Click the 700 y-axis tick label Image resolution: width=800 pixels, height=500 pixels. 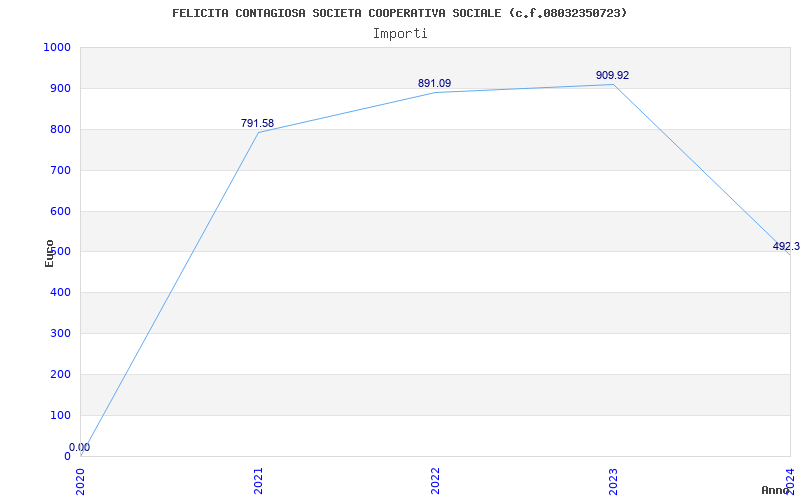(x=60, y=170)
